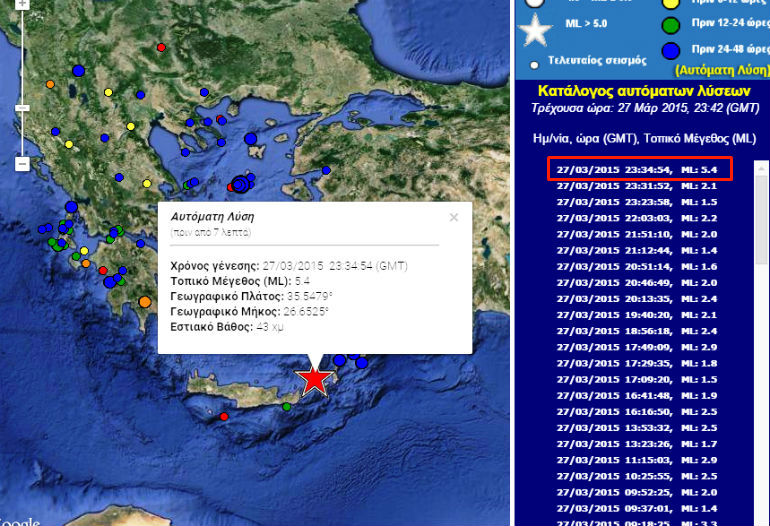Click the zoom in plus button
The width and height of the screenshot is (770, 526).
click(22, 4)
